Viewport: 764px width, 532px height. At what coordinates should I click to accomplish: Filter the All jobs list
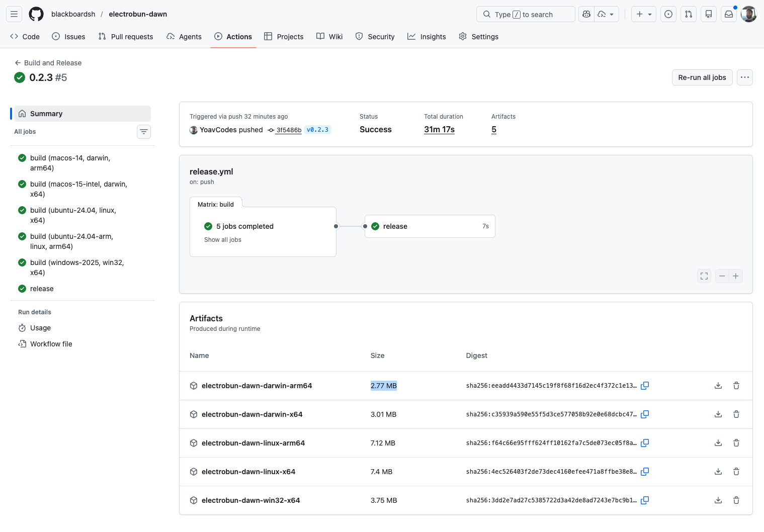coord(144,132)
